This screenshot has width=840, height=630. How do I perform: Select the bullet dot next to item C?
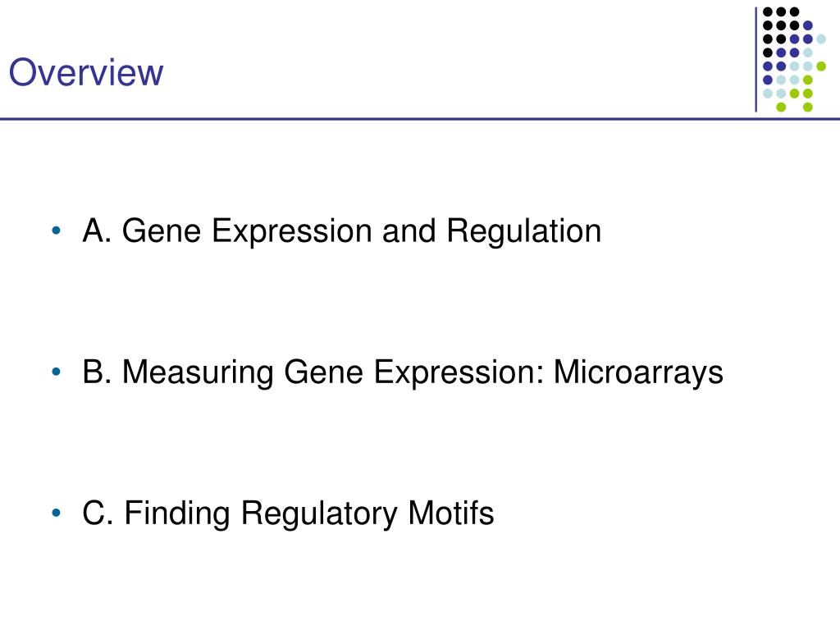click(57, 513)
